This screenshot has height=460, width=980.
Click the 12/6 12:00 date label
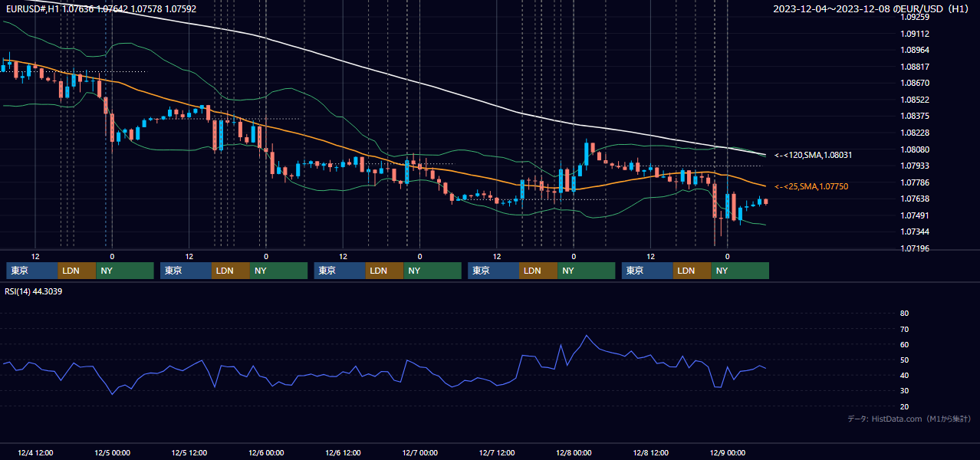343,453
